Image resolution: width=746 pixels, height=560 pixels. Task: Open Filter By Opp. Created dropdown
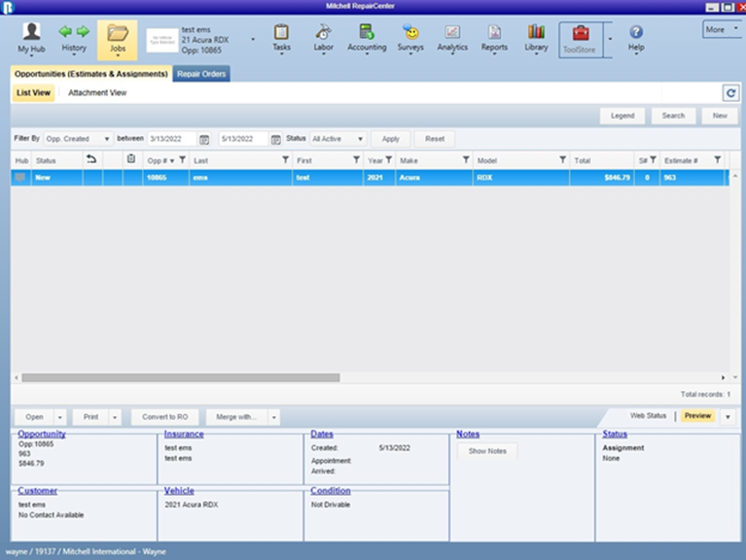point(79,139)
